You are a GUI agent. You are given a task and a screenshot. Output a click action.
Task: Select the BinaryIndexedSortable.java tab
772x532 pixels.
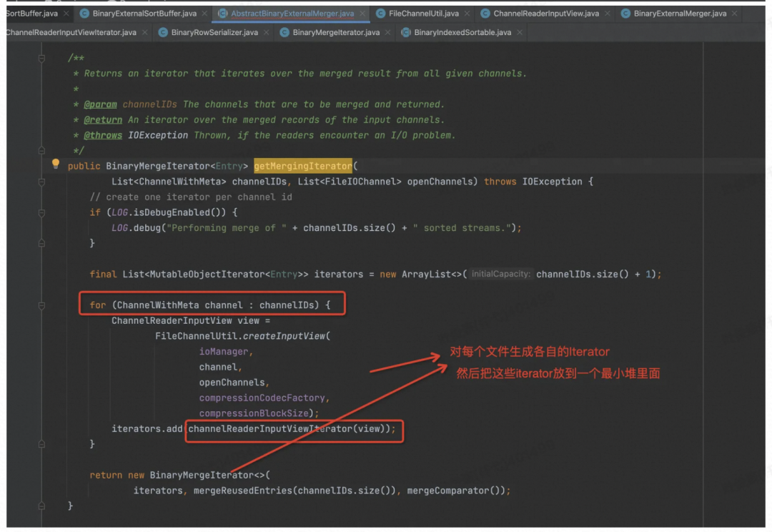(462, 32)
